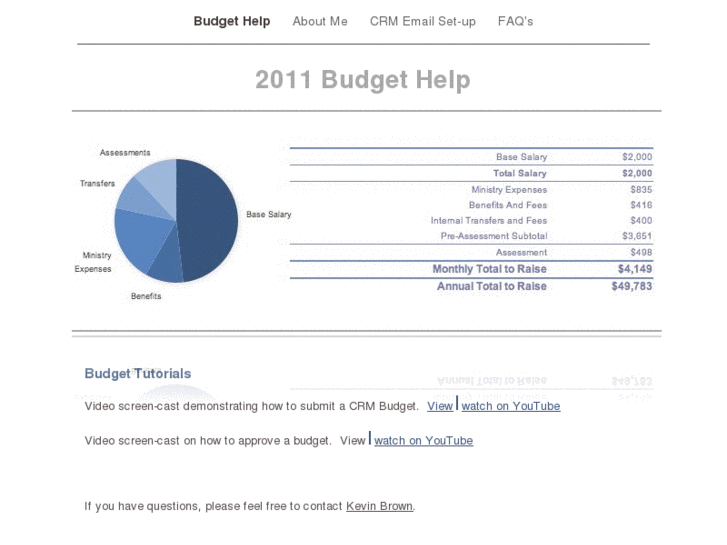Image resolution: width=727 pixels, height=545 pixels.
Task: Click the 2011 Budget Help heading
Action: [x=363, y=79]
